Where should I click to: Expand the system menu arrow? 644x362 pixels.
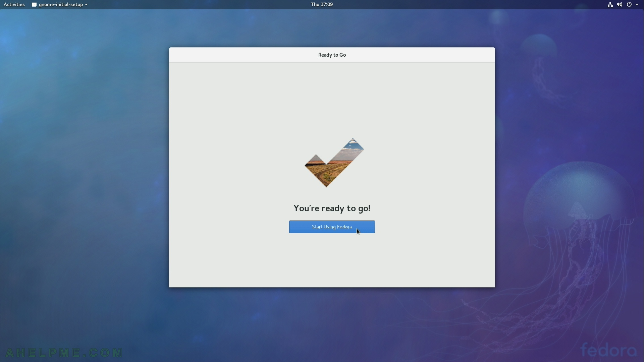click(x=637, y=4)
